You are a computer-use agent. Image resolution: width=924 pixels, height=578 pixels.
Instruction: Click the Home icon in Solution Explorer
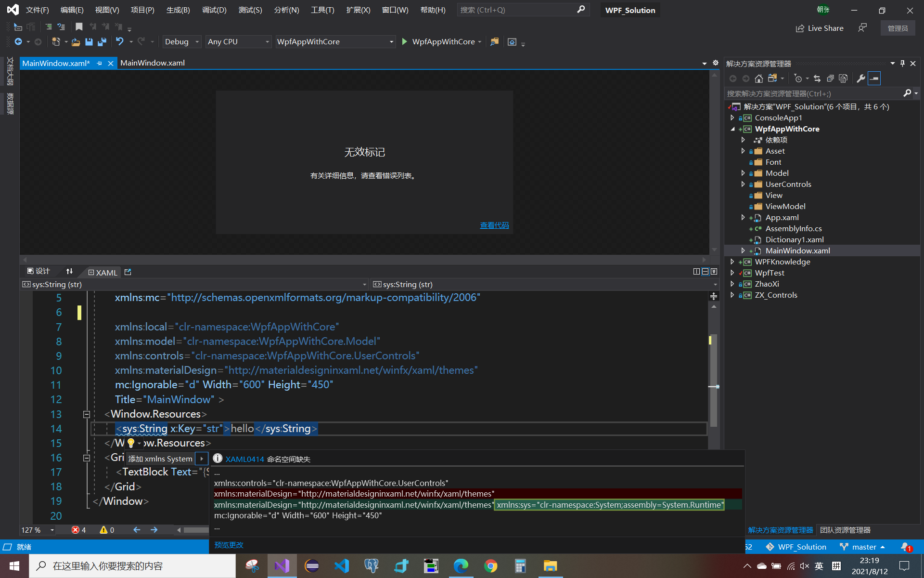[759, 79]
